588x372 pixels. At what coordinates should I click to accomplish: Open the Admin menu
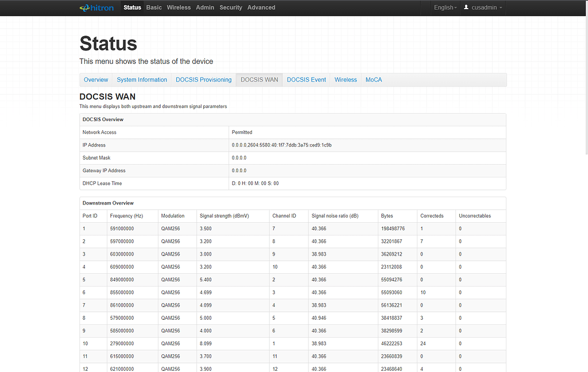pyautogui.click(x=205, y=7)
